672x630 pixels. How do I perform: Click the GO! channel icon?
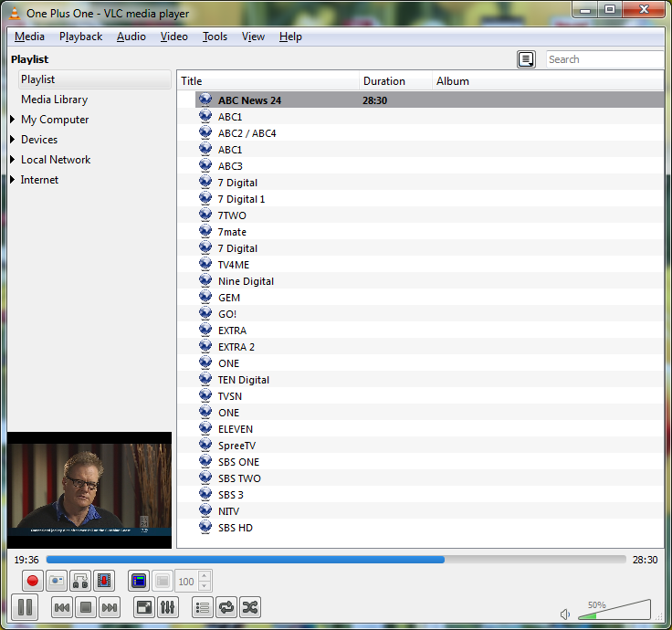(205, 314)
